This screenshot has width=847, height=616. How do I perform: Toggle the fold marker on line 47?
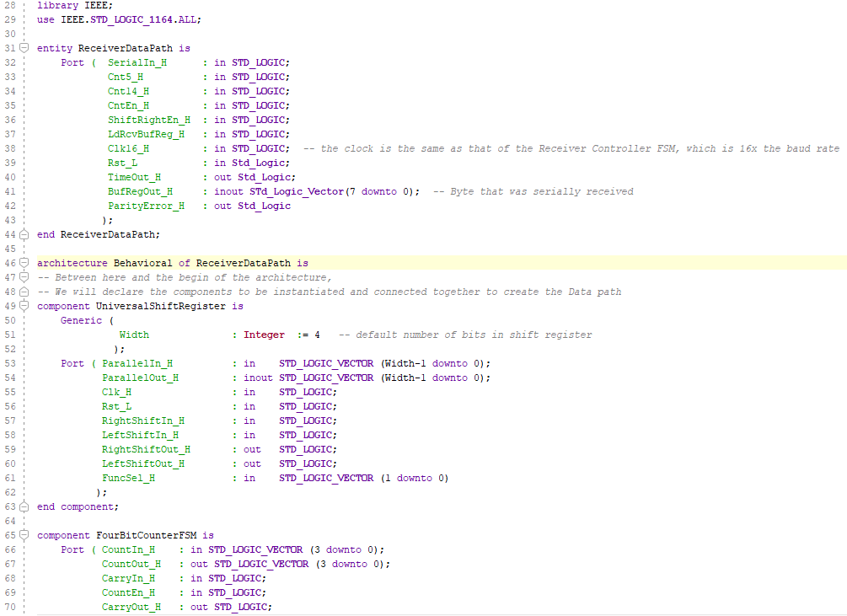point(25,276)
